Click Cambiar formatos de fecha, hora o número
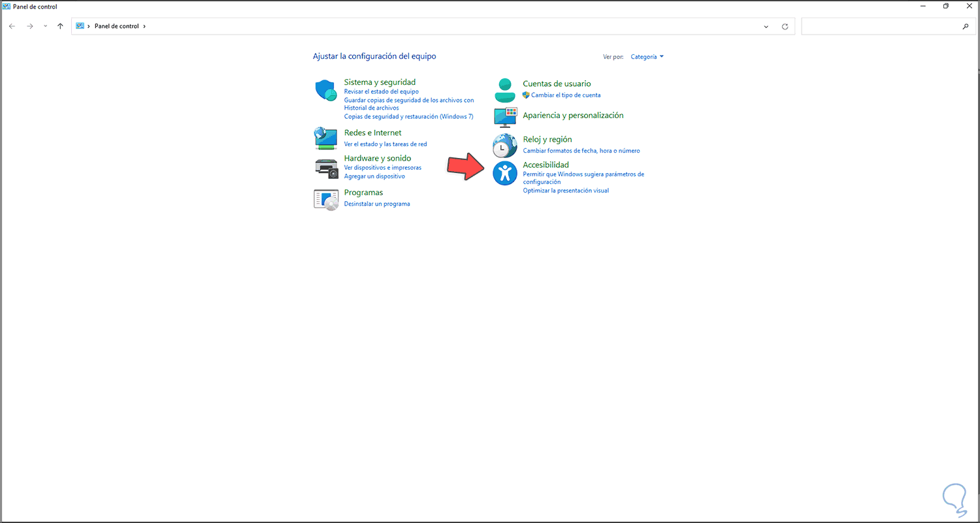This screenshot has width=980, height=523. 581,151
